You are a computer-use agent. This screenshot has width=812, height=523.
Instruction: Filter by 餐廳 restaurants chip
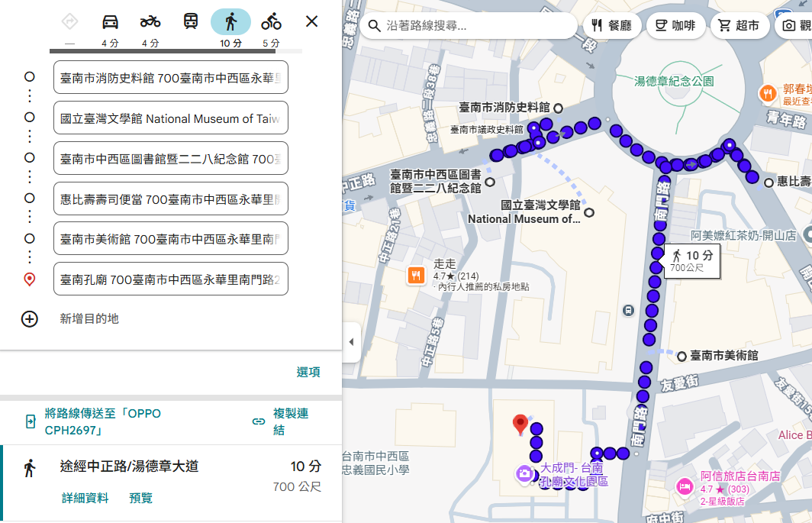click(612, 25)
